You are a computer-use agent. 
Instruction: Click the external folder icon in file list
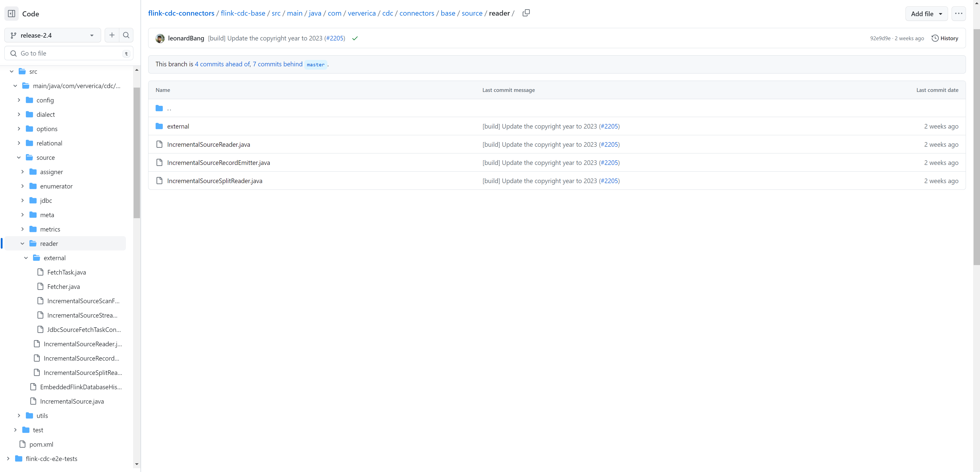pos(159,126)
